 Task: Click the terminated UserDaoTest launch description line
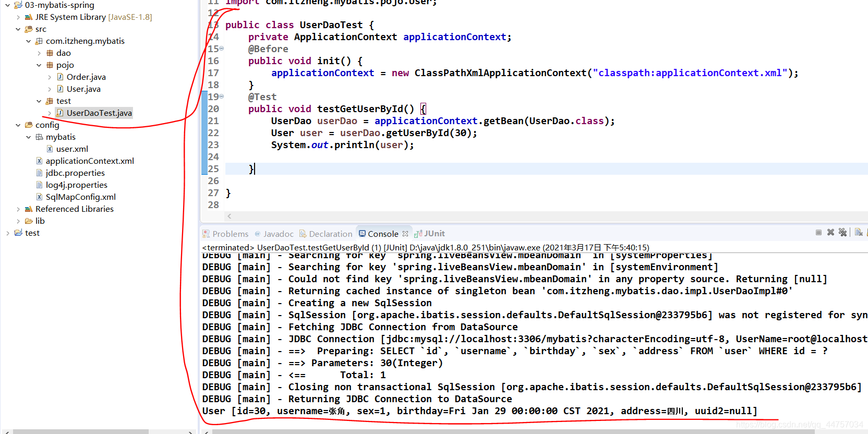(x=426, y=247)
